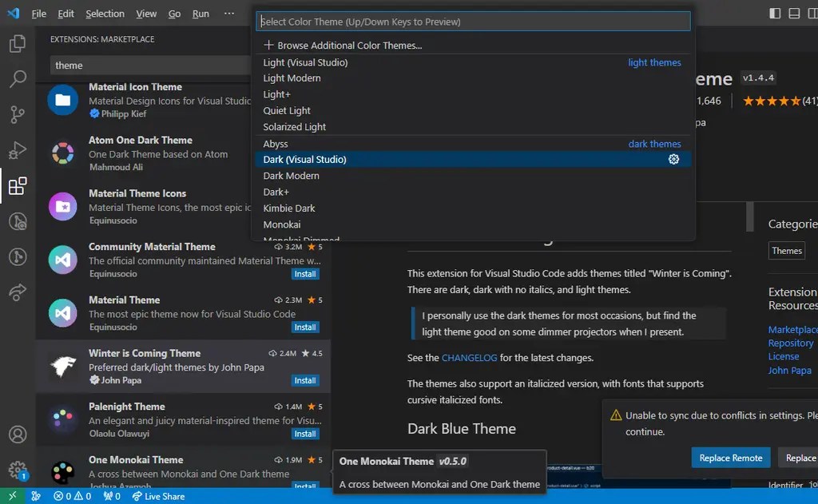Viewport: 818px width, 504px height.
Task: Click the Select Color Theme input
Action: [473, 22]
